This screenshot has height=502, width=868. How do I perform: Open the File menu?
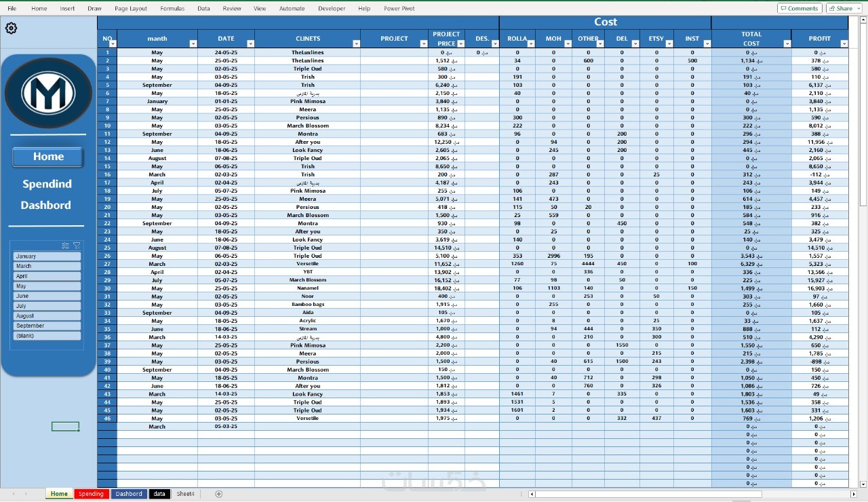(x=12, y=9)
